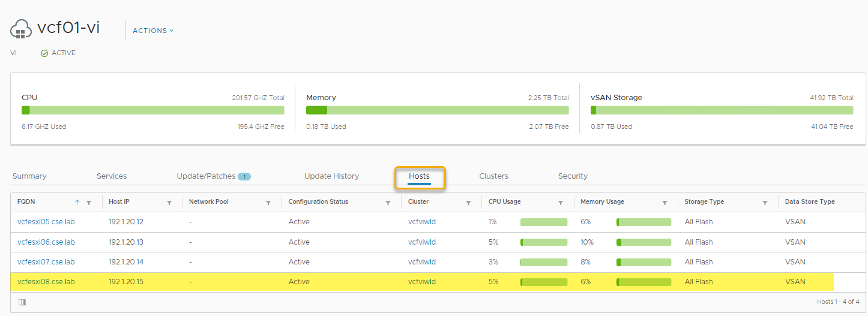
Task: Go to the Security tab
Action: coord(573,176)
